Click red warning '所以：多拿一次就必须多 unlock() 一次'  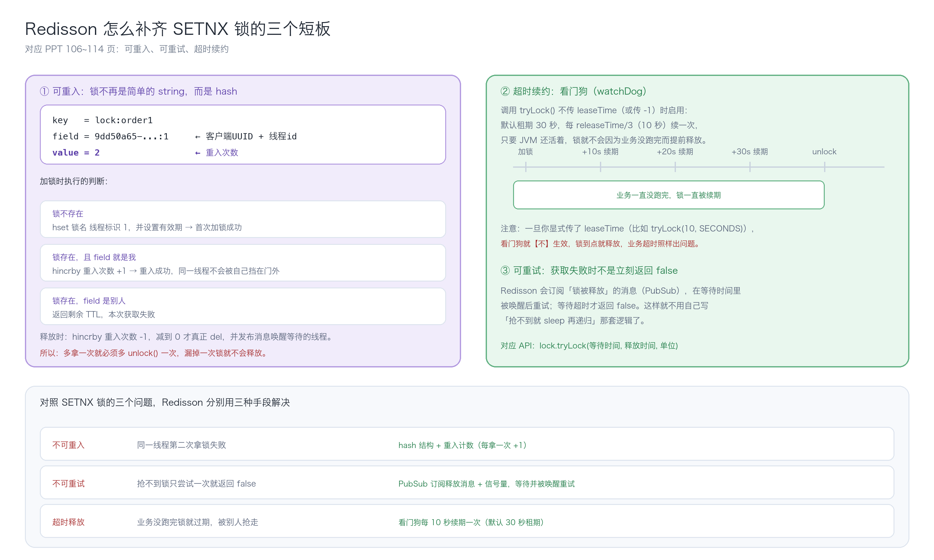tap(153, 353)
